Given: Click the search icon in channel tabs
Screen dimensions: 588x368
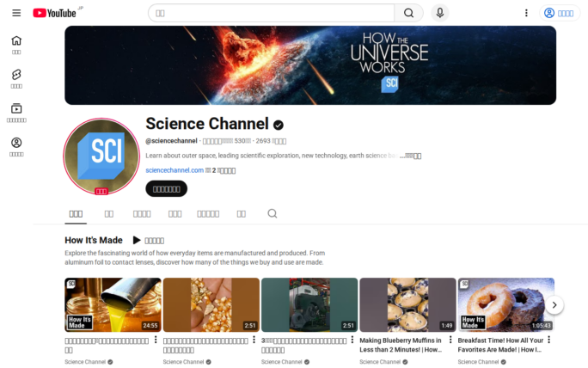Looking at the screenshot, I should coord(273,213).
